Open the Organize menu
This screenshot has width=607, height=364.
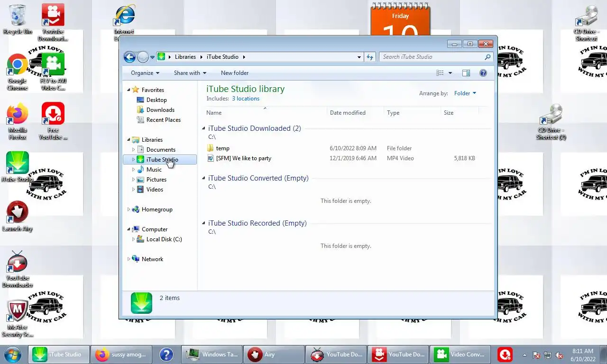click(145, 73)
